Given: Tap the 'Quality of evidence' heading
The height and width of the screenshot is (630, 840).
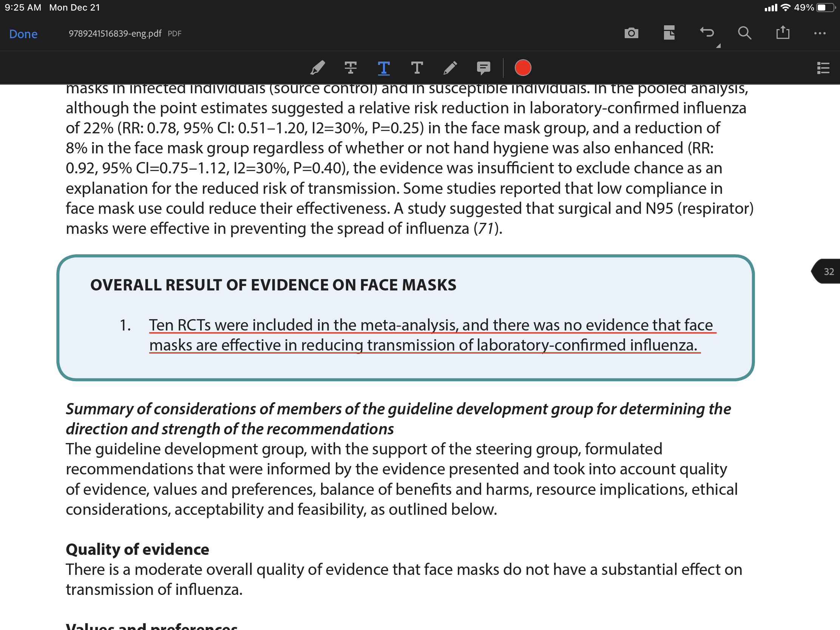Looking at the screenshot, I should [137, 550].
